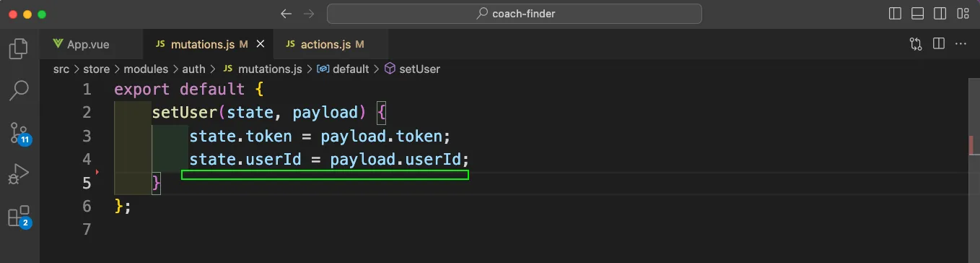Click line number 4 in the gutter

(87, 159)
